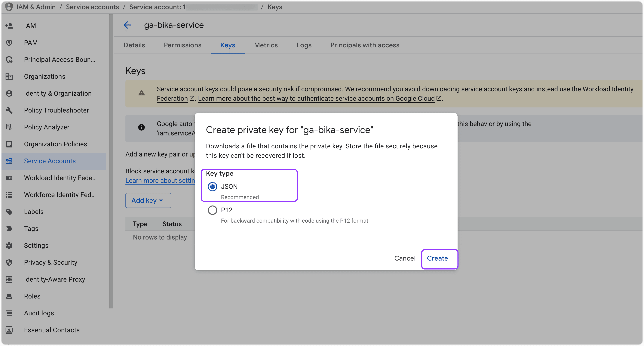The image size is (644, 346).
Task: Click the sidebar vertical scrollbar
Action: point(111,160)
